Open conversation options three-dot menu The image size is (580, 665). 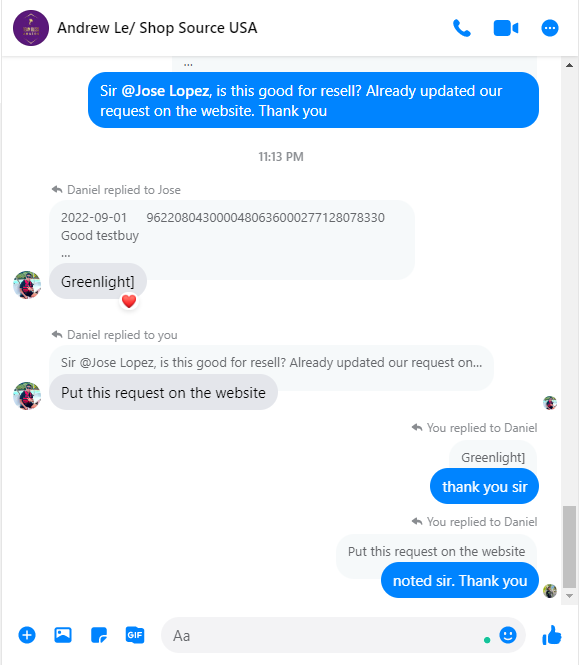click(550, 28)
